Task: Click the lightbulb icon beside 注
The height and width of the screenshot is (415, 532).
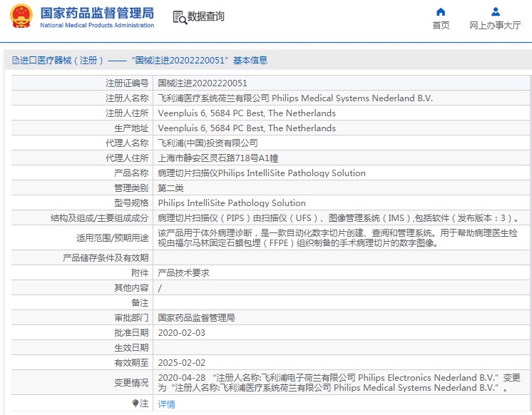Action: coord(135,404)
